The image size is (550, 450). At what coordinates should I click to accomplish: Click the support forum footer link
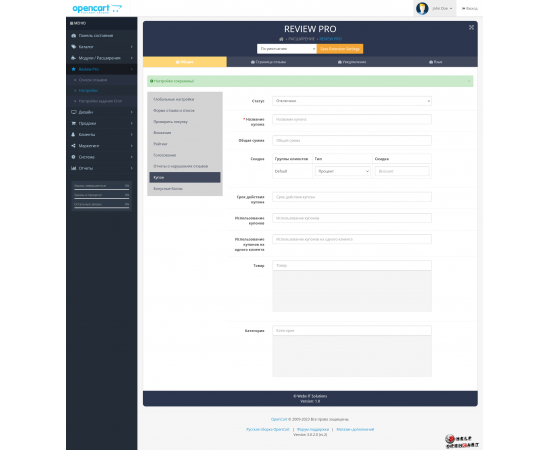point(313,429)
